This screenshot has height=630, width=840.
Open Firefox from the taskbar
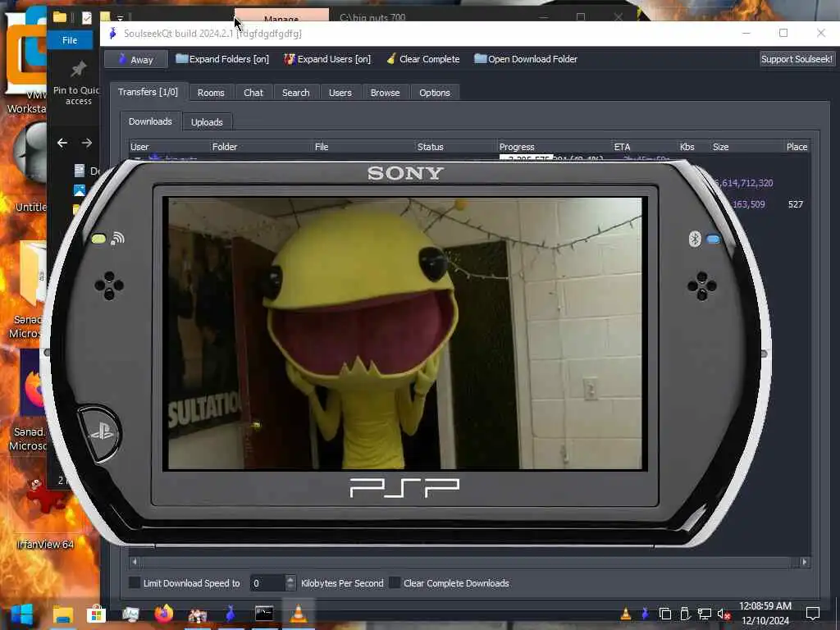click(164, 614)
